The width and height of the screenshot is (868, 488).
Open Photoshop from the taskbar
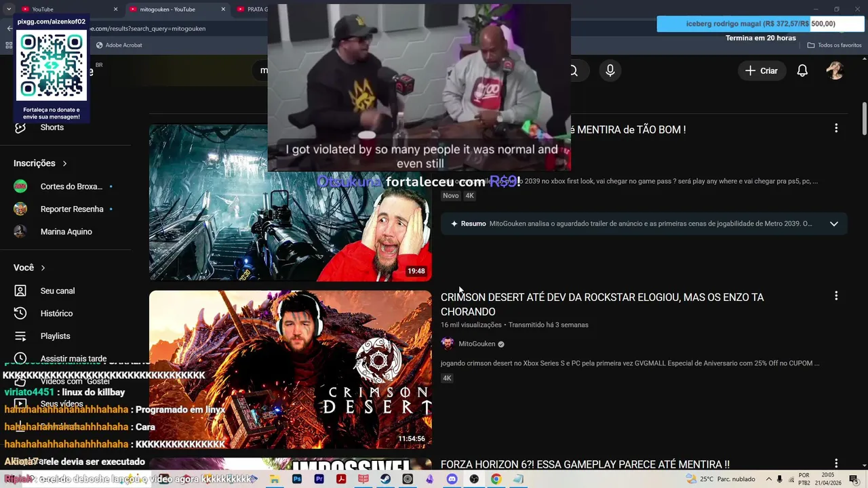click(x=297, y=479)
